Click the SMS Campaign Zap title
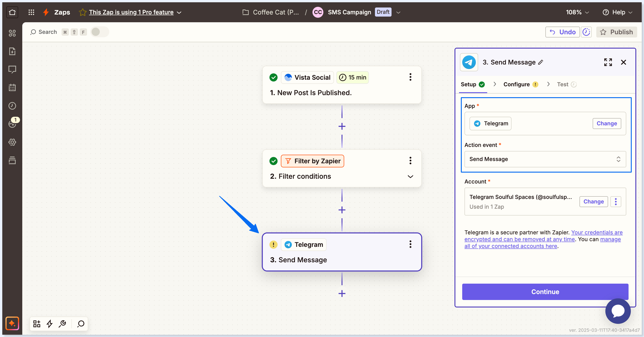Image resolution: width=644 pixels, height=337 pixels. [x=349, y=12]
